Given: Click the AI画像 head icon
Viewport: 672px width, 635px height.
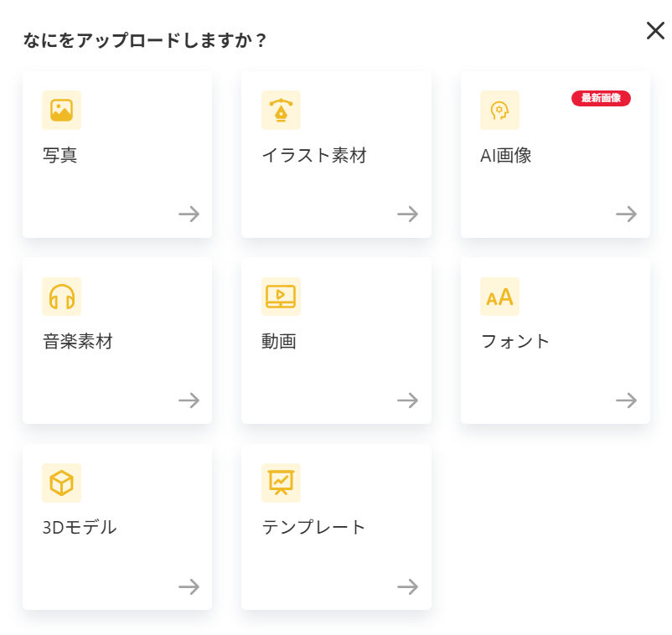Looking at the screenshot, I should (499, 110).
